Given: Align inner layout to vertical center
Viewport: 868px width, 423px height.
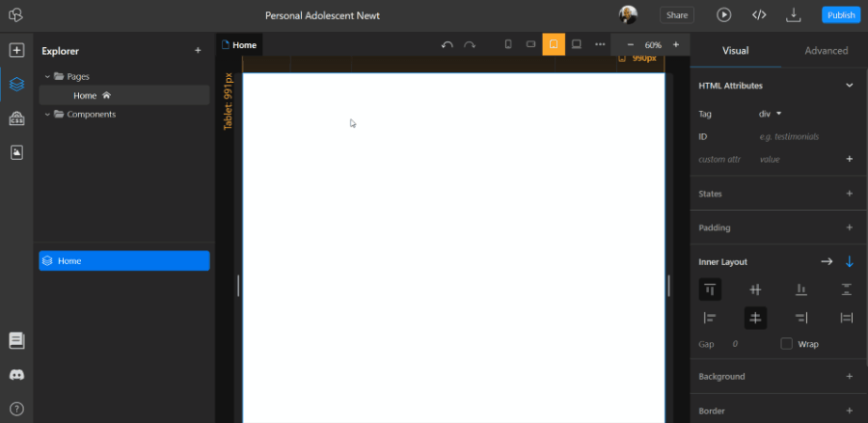Looking at the screenshot, I should pyautogui.click(x=755, y=289).
